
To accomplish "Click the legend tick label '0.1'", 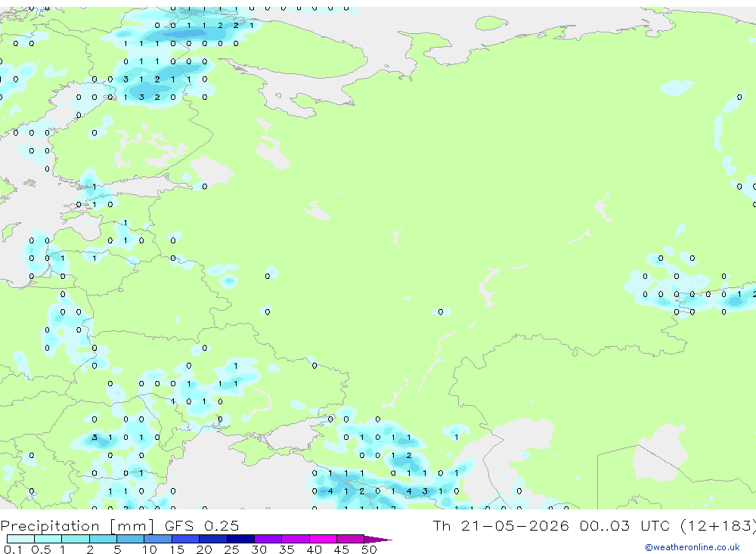I will [x=13, y=549].
